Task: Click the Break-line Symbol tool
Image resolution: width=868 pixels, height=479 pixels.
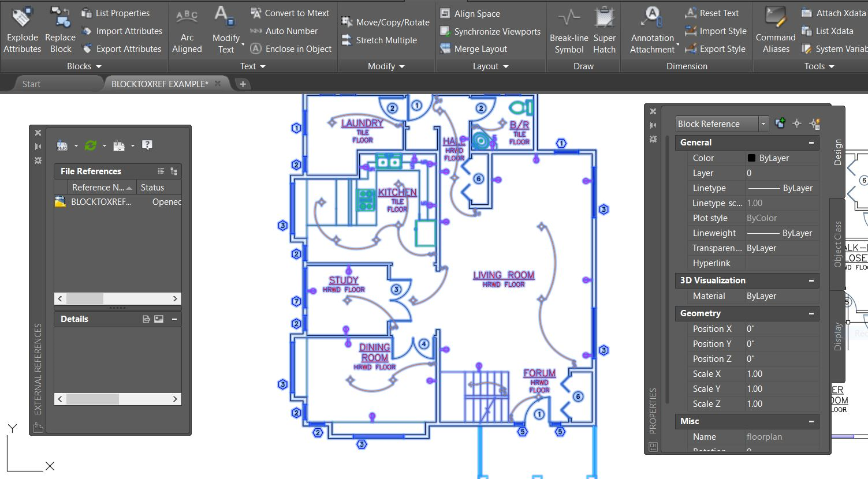Action: (569, 29)
